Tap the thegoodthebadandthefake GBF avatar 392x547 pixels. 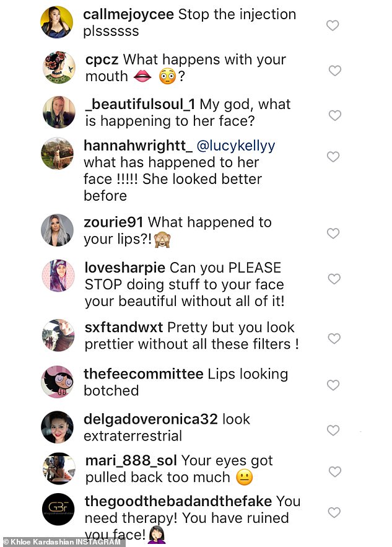pos(58,509)
